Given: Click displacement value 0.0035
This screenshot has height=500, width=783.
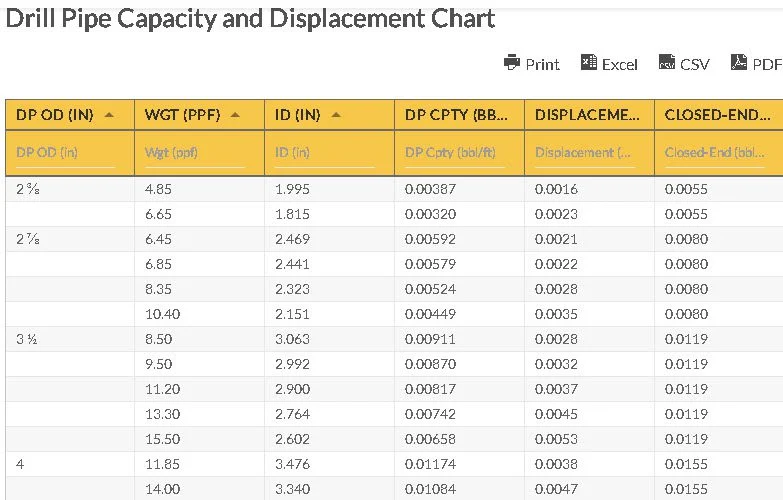Looking at the screenshot, I should coord(556,314).
